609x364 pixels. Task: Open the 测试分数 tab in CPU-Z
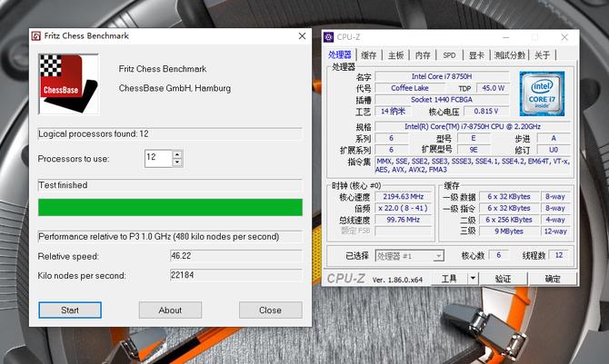(510, 55)
